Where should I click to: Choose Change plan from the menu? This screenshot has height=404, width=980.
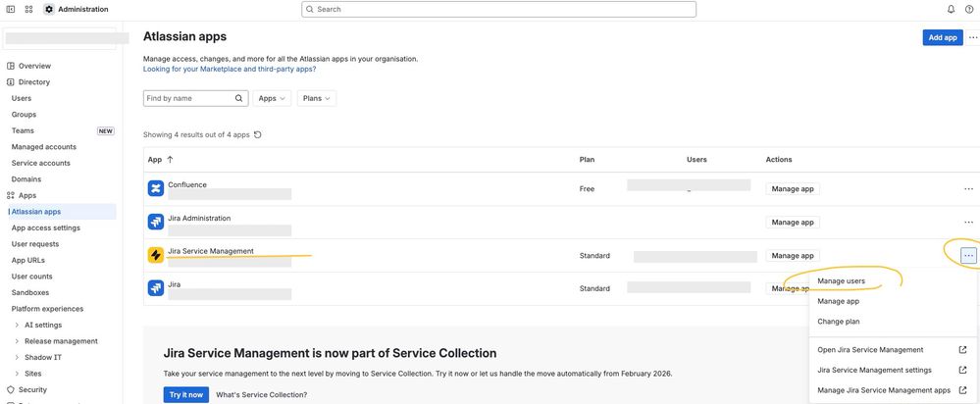click(839, 322)
